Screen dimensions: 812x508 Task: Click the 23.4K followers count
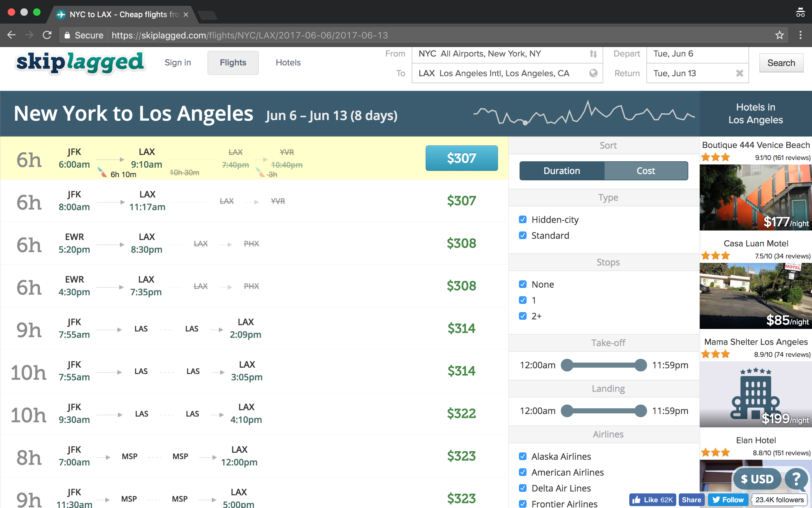tap(779, 500)
